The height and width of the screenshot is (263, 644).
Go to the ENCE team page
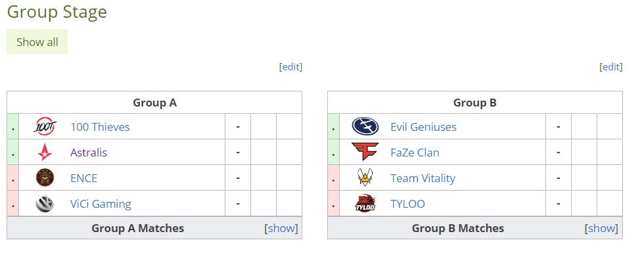pos(83,178)
